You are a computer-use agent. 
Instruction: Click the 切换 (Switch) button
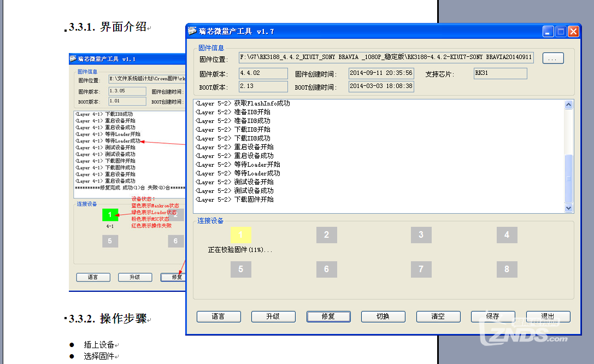click(383, 316)
